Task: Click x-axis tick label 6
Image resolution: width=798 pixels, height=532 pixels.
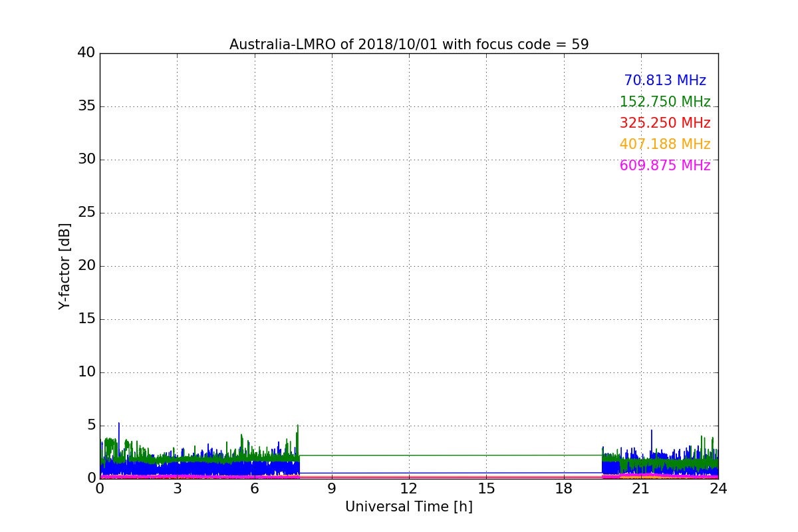Action: click(254, 488)
